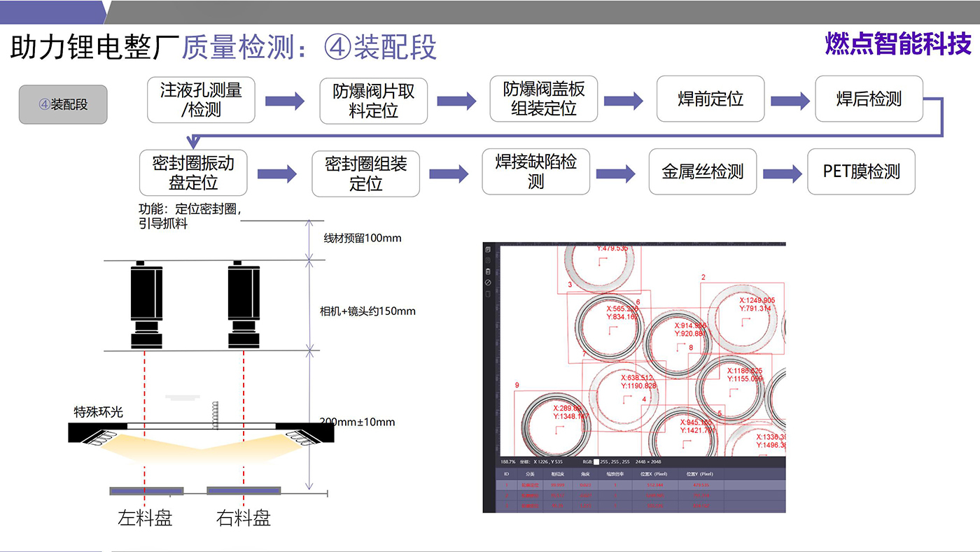This screenshot has width=980, height=552.
Task: Click the dimmed bottom icon in viewer sidebar
Action: [x=488, y=294]
